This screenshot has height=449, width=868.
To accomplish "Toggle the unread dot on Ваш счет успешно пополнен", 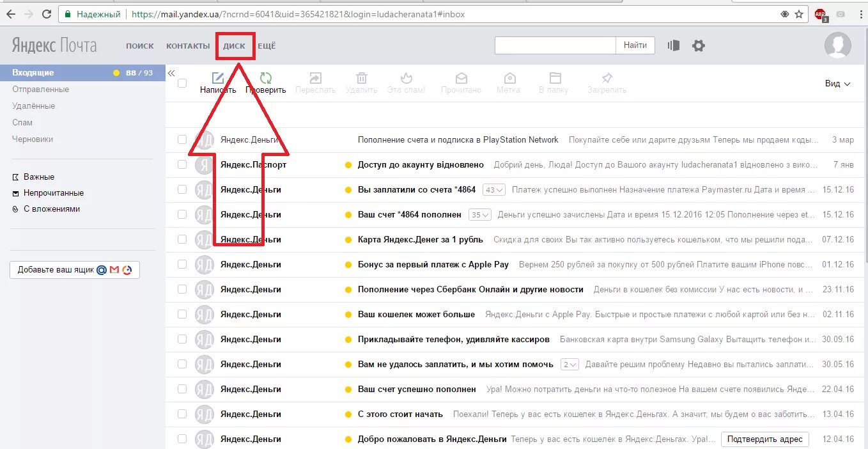I will pos(348,389).
